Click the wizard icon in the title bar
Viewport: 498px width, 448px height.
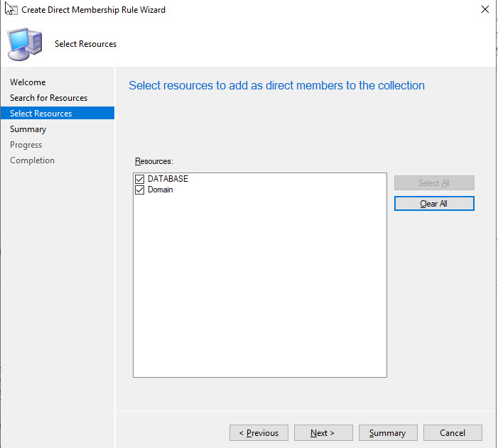point(11,10)
